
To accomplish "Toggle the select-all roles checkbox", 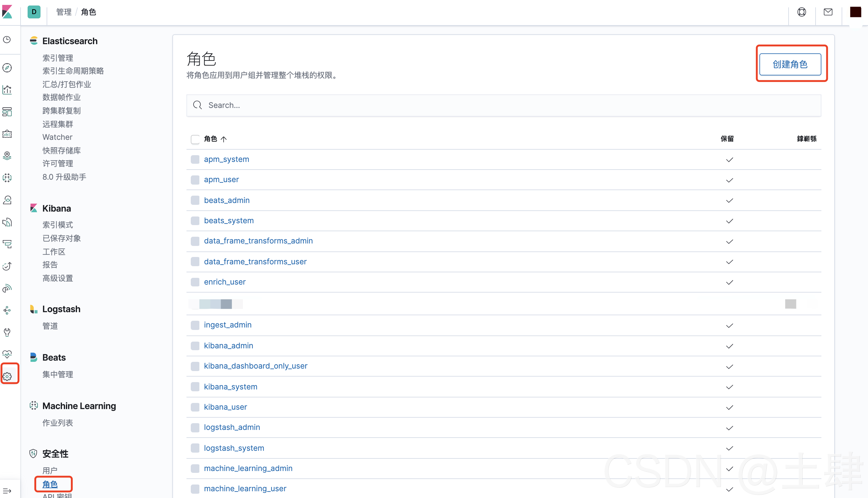I will tap(195, 139).
